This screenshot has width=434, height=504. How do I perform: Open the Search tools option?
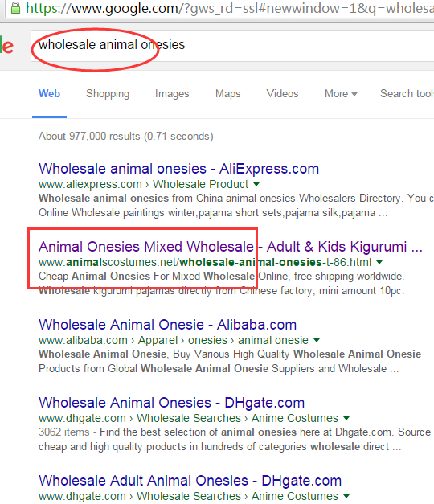tap(407, 93)
